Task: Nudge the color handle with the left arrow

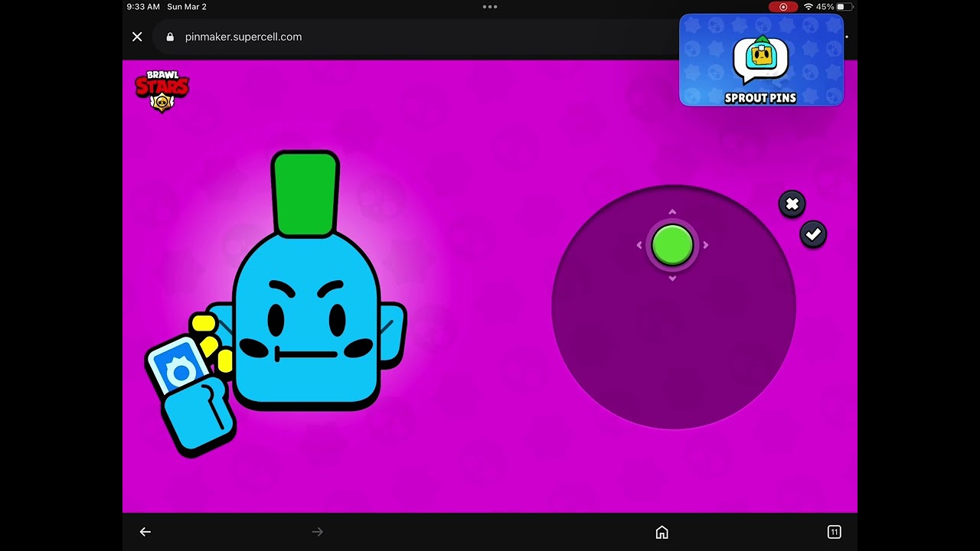Action: (639, 246)
